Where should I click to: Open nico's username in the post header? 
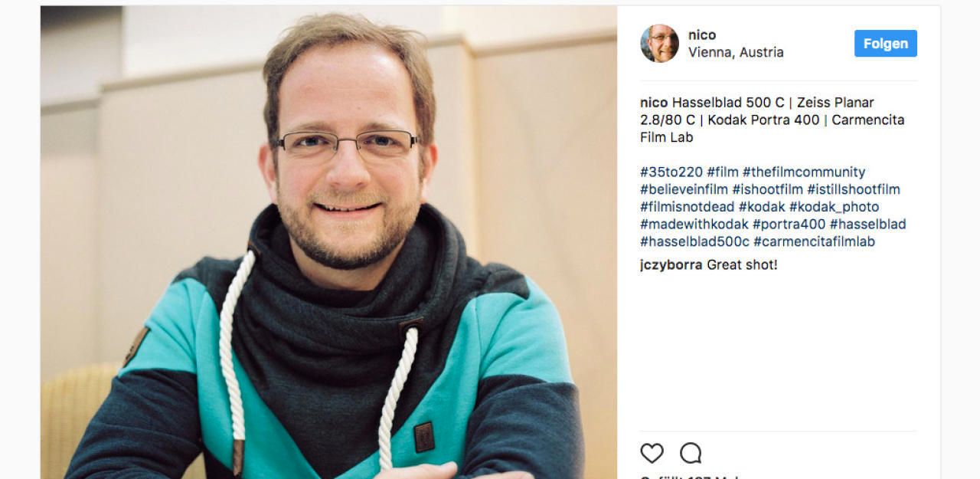point(702,35)
